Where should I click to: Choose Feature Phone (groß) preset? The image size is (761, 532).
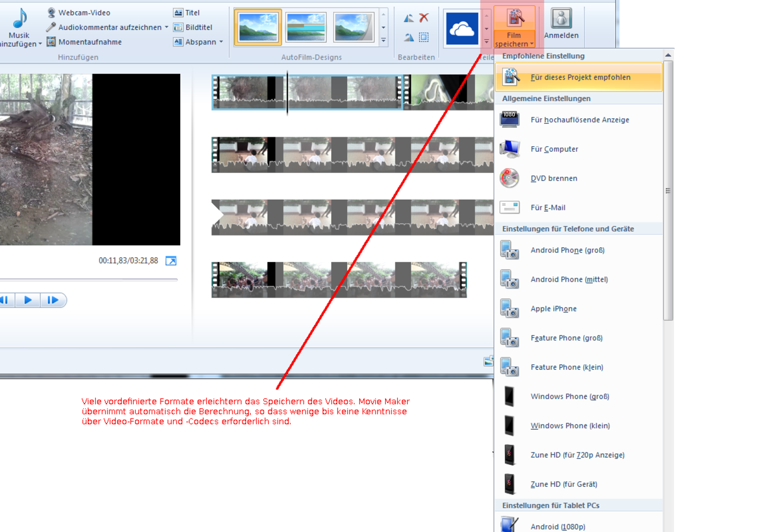point(578,338)
